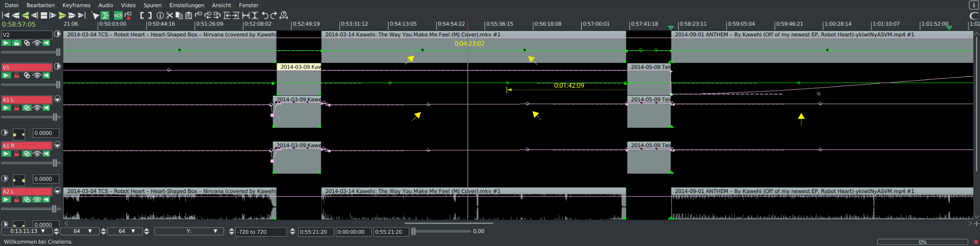Toggle arm/lock track on V2
The width and height of the screenshot is (980, 246).
(17, 43)
